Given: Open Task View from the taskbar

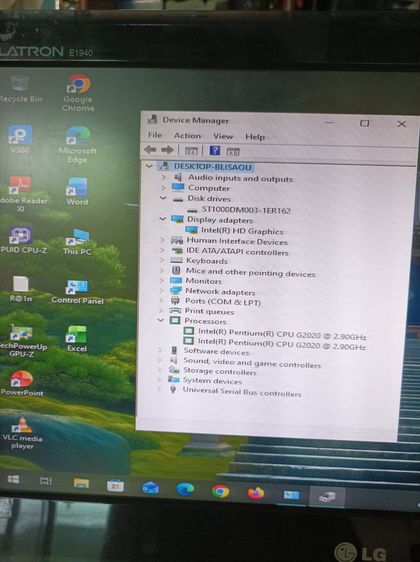Looking at the screenshot, I should coord(46,481).
